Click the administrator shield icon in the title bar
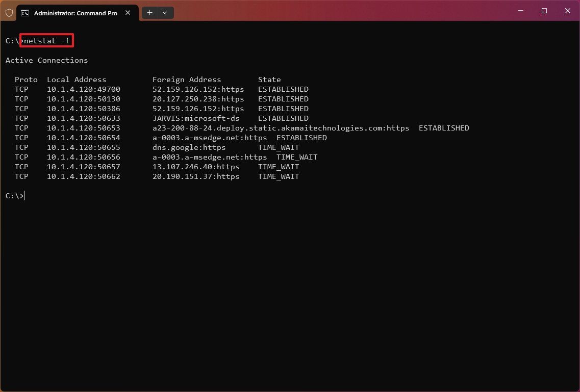 click(x=9, y=12)
